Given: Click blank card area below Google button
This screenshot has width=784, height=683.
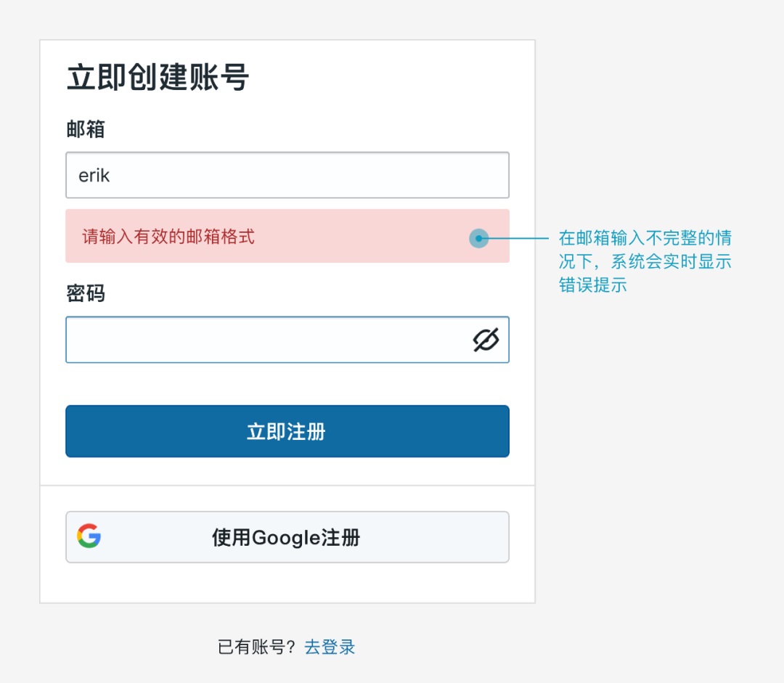Looking at the screenshot, I should 287,583.
